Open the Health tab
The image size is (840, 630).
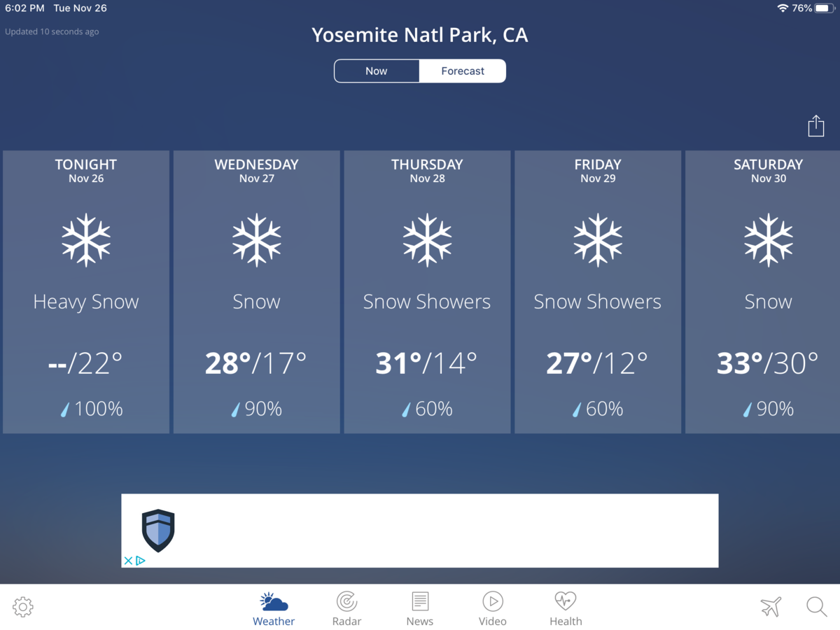(566, 609)
